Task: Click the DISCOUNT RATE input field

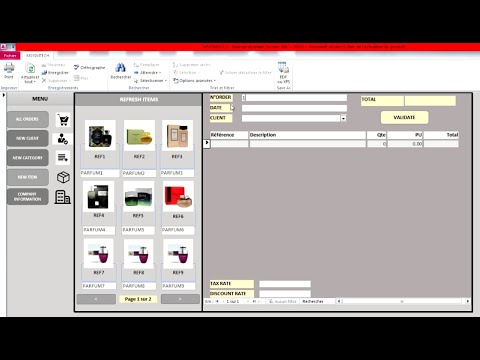Action: point(285,294)
